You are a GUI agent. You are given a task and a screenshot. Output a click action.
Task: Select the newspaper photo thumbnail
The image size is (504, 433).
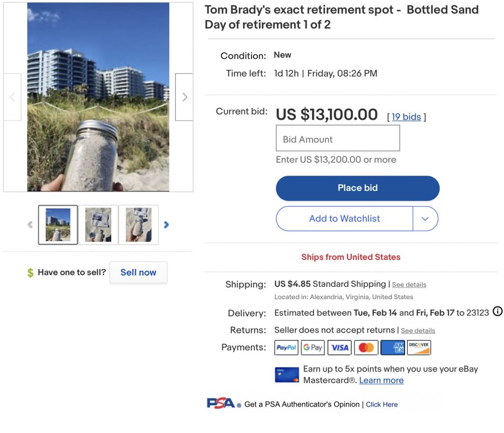(98, 224)
